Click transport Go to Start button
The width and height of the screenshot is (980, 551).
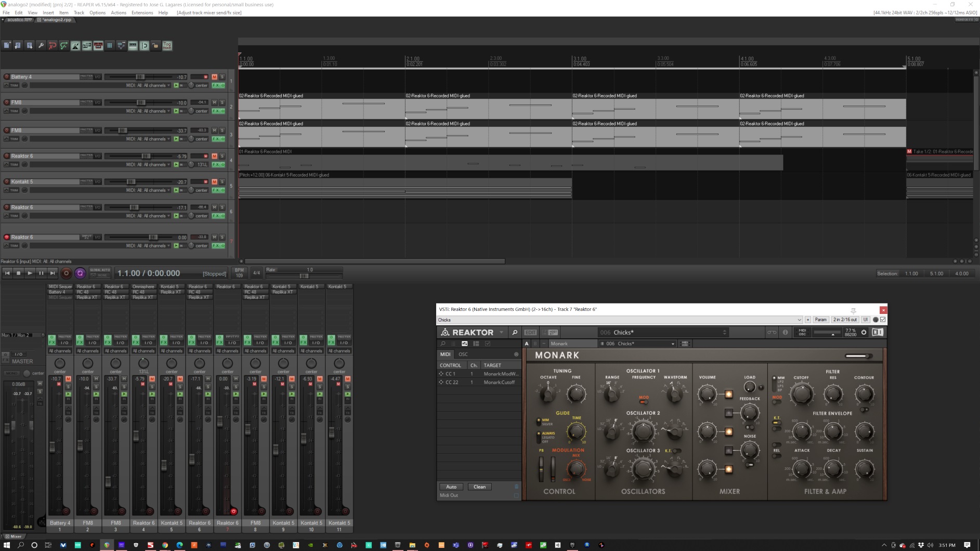coord(7,273)
